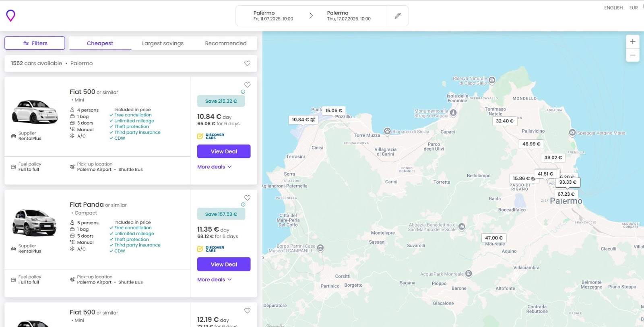Click Unlimited mileage in Fiat Panda card
Image resolution: width=644 pixels, height=327 pixels.
coord(134,234)
